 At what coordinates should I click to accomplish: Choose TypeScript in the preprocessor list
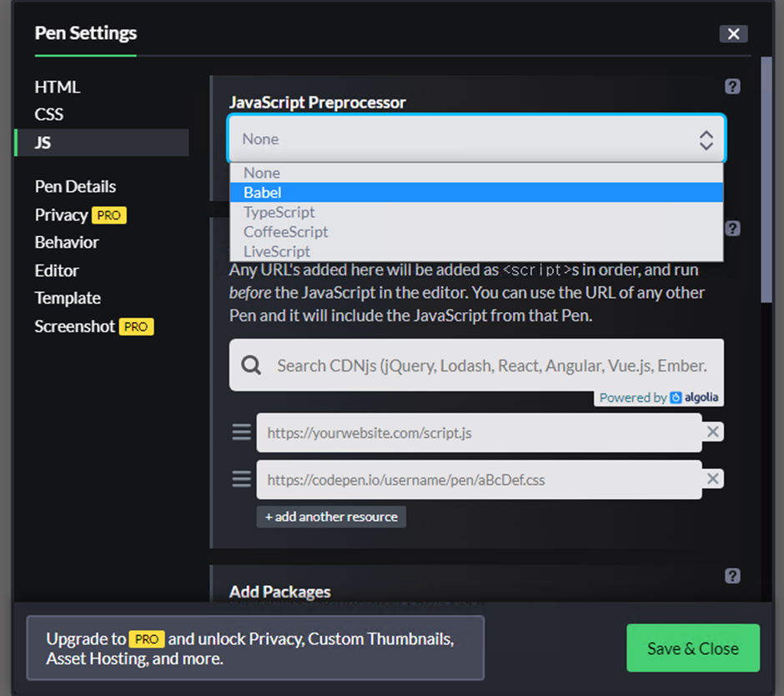coord(476,212)
